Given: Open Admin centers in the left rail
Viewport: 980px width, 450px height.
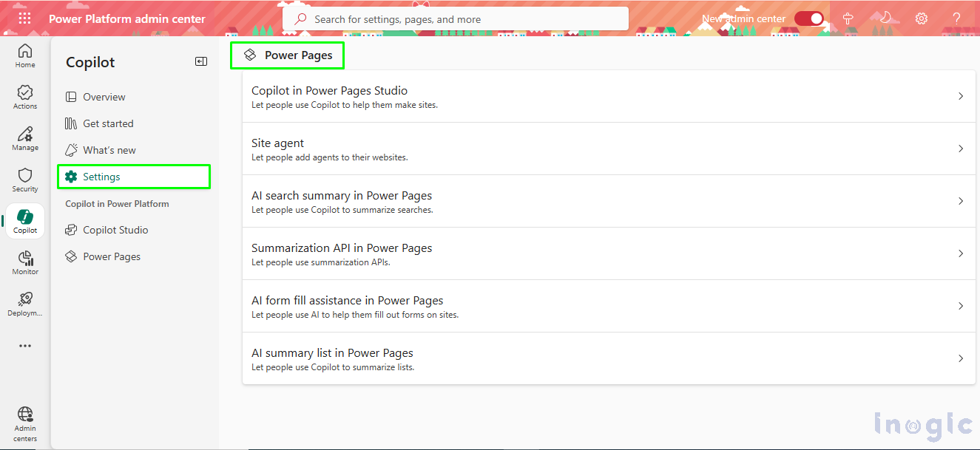Looking at the screenshot, I should [x=25, y=423].
